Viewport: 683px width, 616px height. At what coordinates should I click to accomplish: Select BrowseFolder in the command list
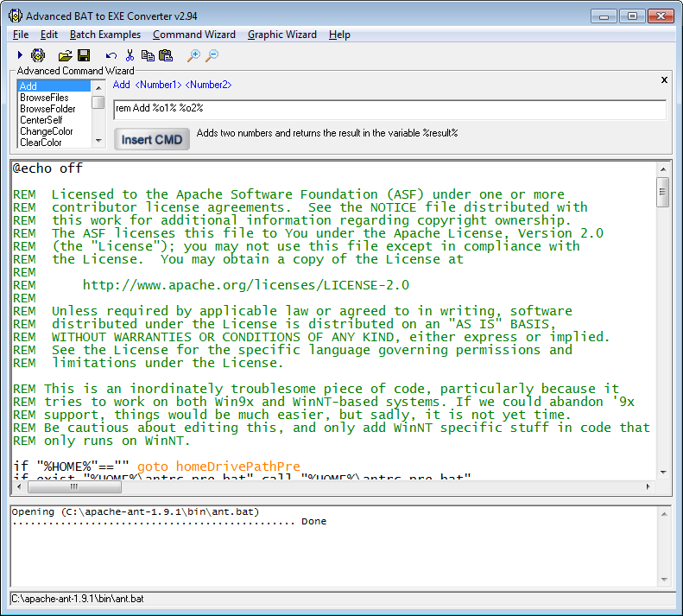click(48, 109)
